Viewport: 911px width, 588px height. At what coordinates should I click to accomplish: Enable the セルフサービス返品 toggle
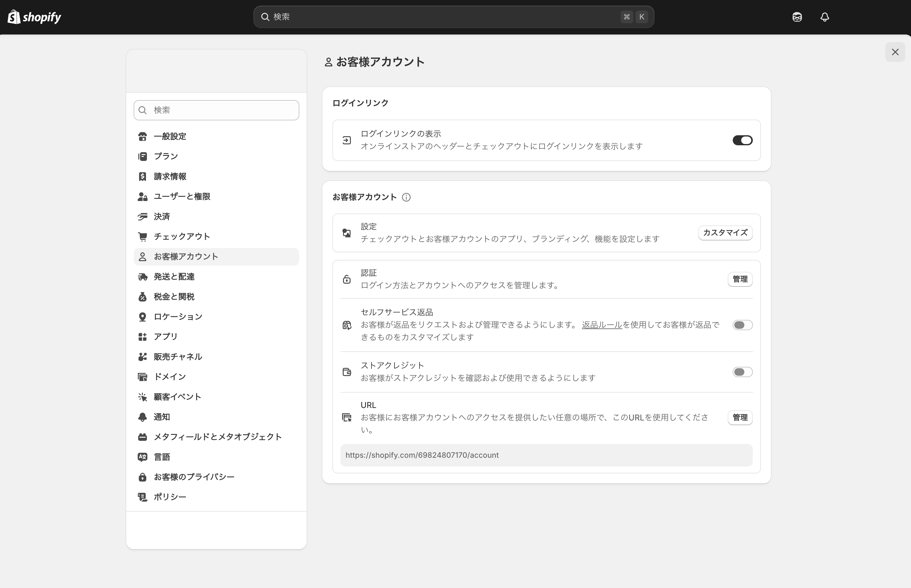tap(742, 325)
